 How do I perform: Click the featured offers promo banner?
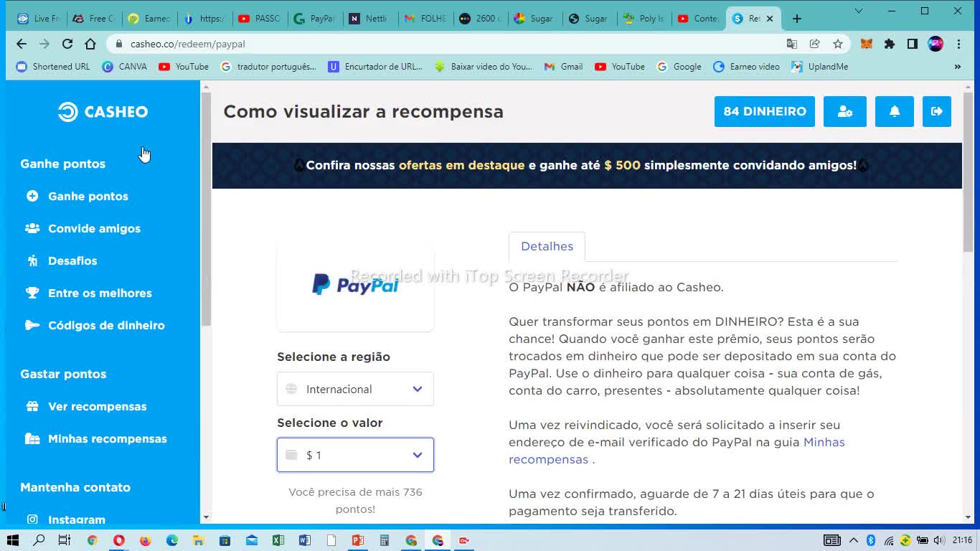(587, 166)
